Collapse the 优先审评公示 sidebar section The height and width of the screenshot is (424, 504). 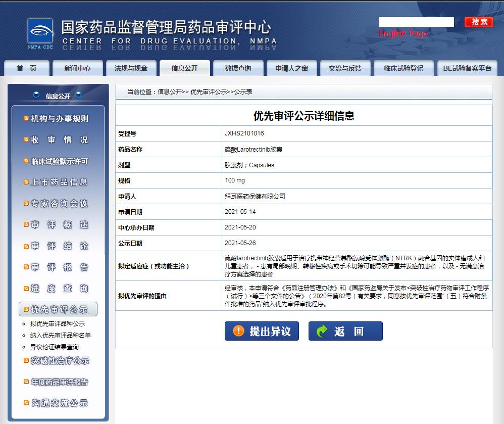click(58, 309)
